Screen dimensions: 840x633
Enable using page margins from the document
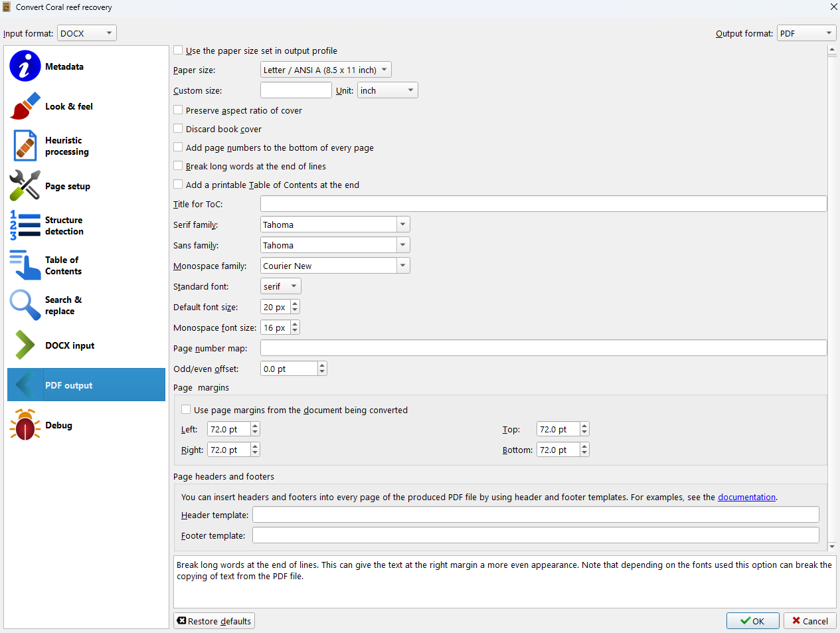coord(186,409)
